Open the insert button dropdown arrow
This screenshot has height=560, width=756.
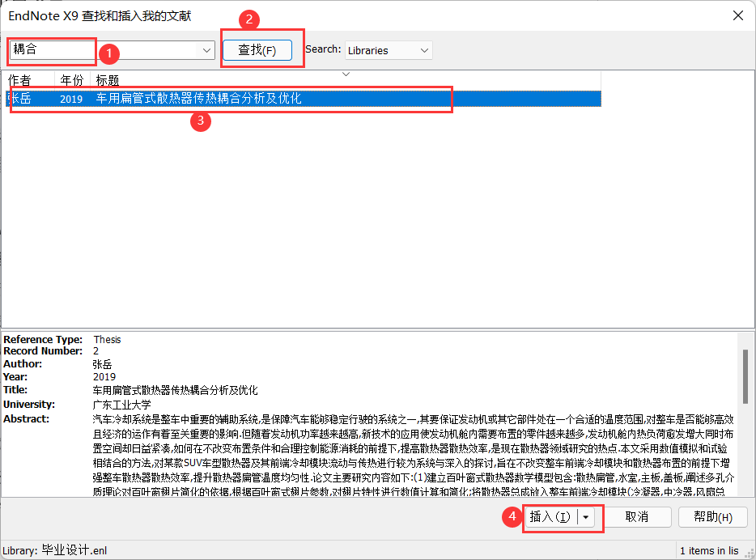tap(586, 517)
